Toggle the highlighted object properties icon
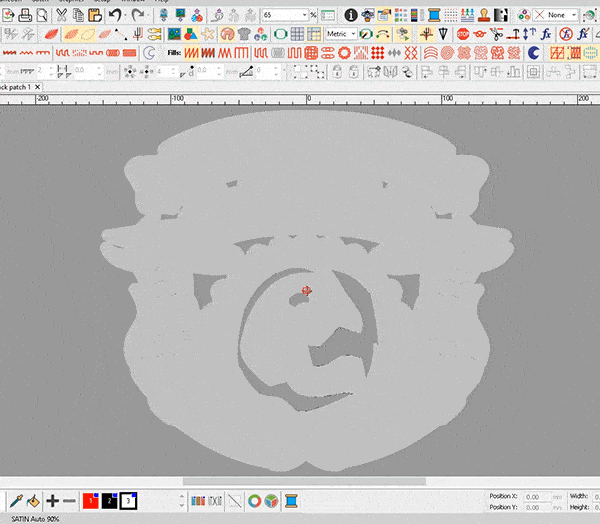 [x=384, y=15]
